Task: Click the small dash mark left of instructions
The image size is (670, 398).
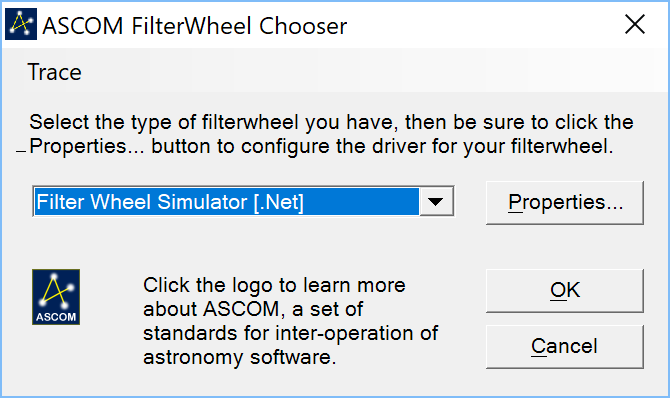Action: point(21,151)
